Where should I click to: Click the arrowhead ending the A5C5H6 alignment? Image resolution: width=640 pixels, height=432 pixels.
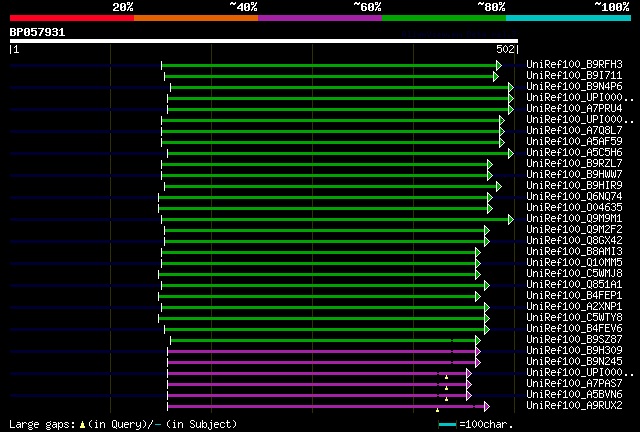[x=511, y=154]
